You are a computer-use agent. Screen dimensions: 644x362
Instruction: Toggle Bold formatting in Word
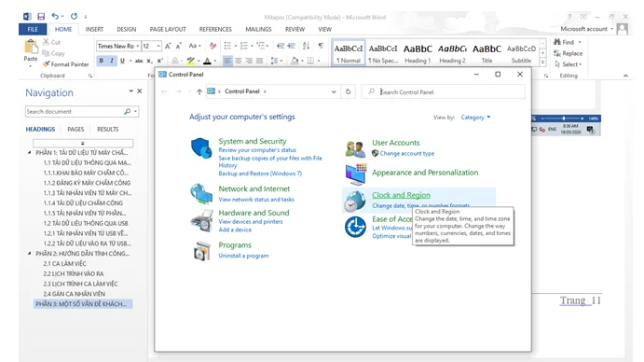coord(101,61)
